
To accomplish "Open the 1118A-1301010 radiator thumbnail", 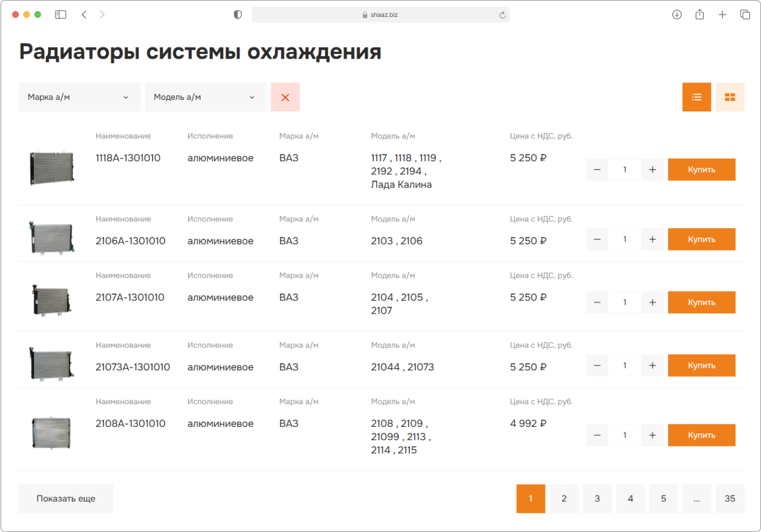I will click(52, 168).
